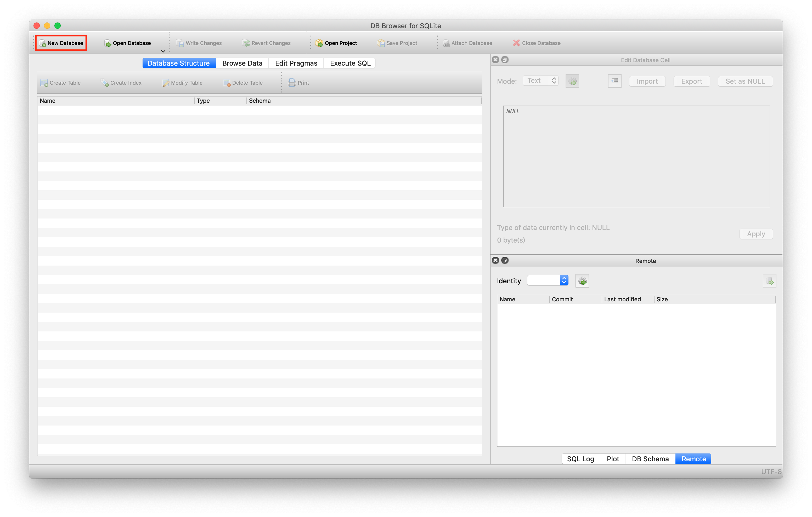The image size is (812, 517).
Task: Click the Print button in the structure toolbar
Action: point(298,83)
